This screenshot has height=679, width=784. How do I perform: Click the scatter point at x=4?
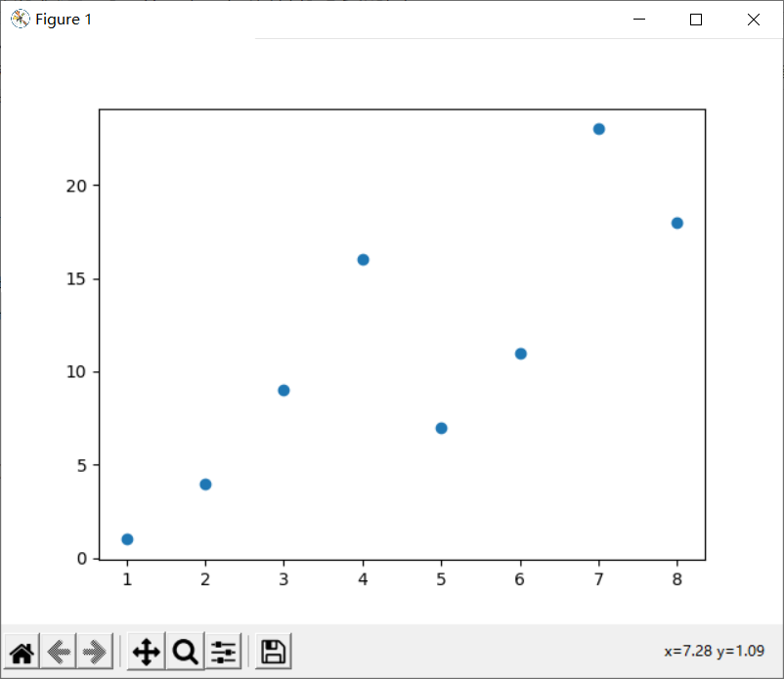363,260
